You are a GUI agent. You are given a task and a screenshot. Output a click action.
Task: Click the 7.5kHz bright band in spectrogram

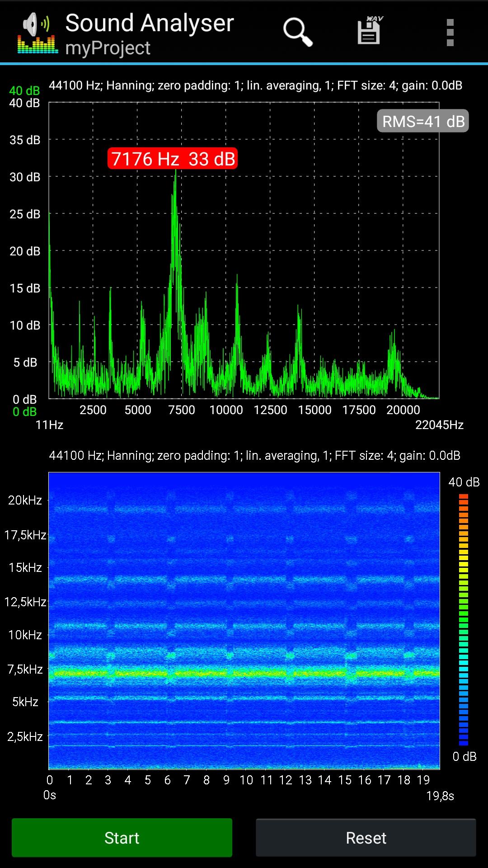click(244, 673)
